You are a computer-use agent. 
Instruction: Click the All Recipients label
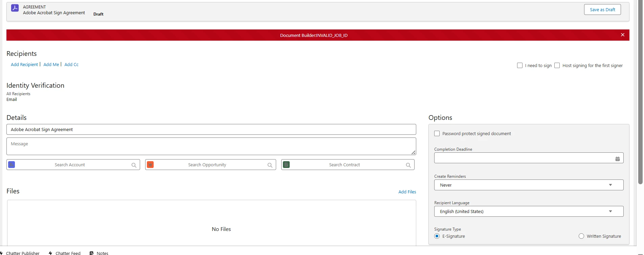click(x=18, y=94)
